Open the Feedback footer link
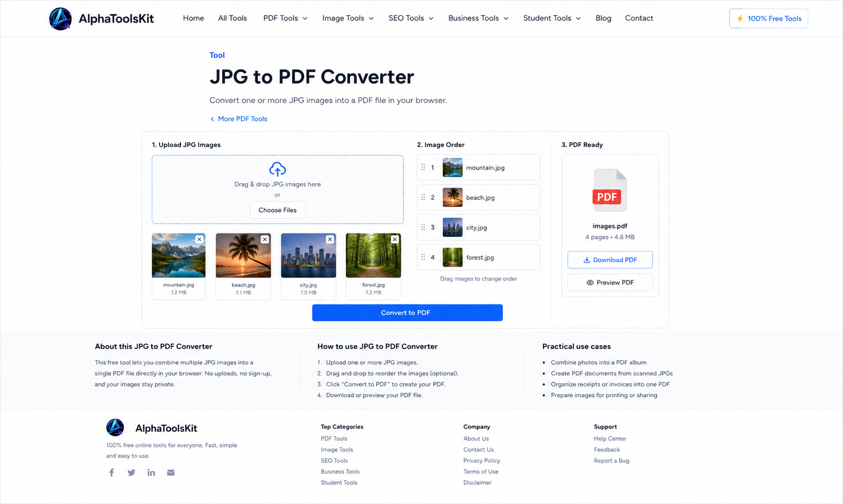843x504 pixels. click(607, 449)
